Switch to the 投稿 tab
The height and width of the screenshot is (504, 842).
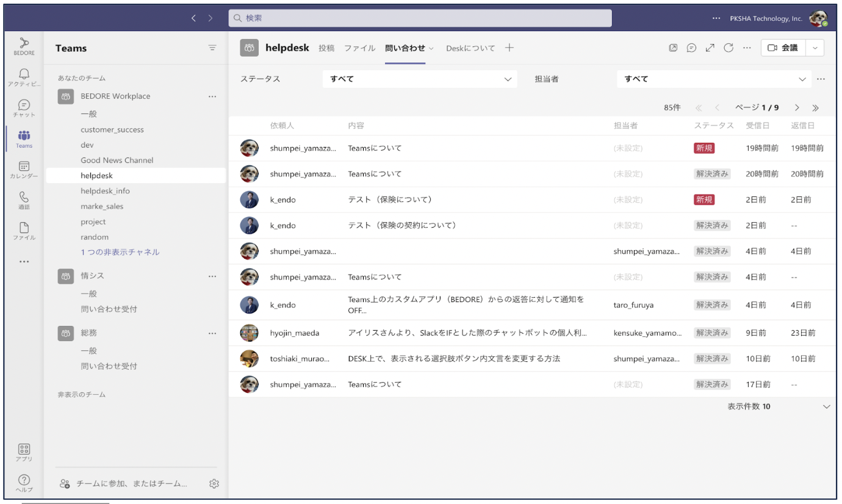click(326, 48)
